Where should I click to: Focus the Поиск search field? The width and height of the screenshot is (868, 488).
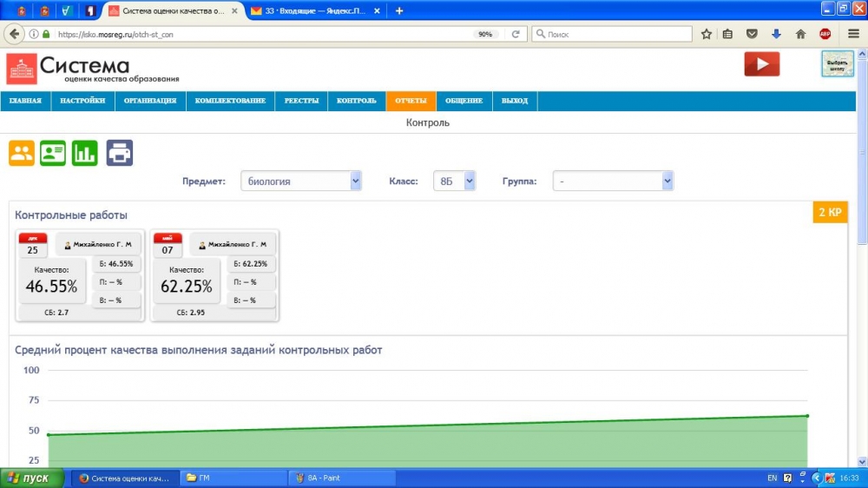tap(612, 34)
